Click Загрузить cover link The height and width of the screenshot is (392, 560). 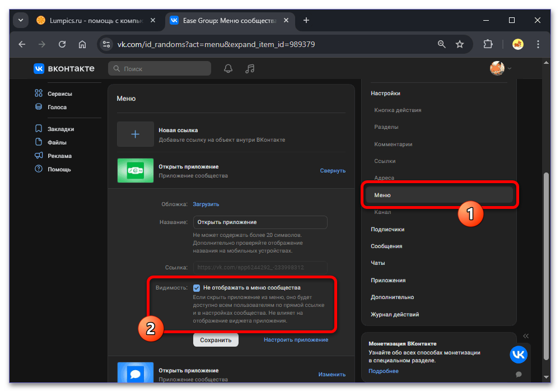click(206, 204)
